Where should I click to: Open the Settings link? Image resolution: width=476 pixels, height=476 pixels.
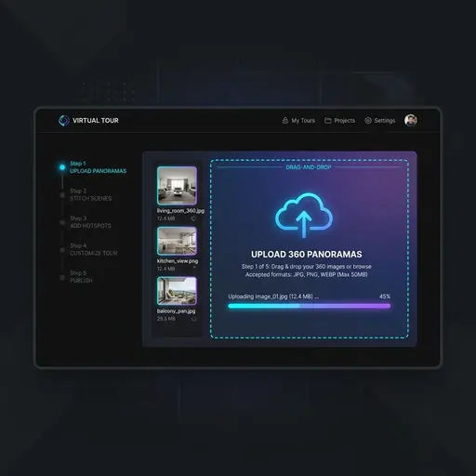pyautogui.click(x=385, y=121)
